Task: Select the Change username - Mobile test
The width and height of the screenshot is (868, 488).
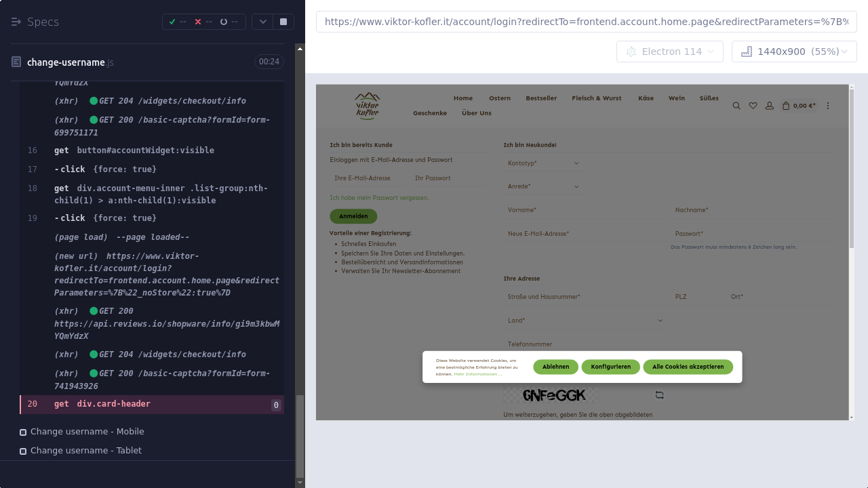Action: click(x=87, y=432)
